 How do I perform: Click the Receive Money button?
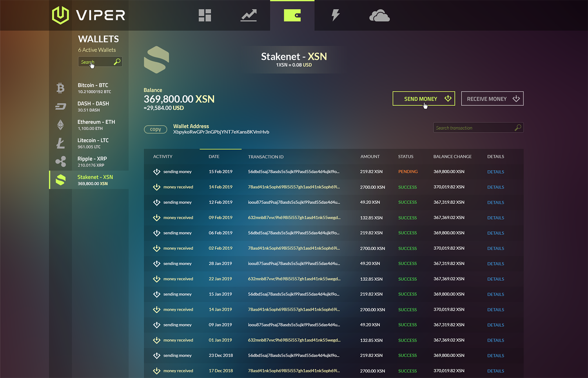click(x=492, y=98)
